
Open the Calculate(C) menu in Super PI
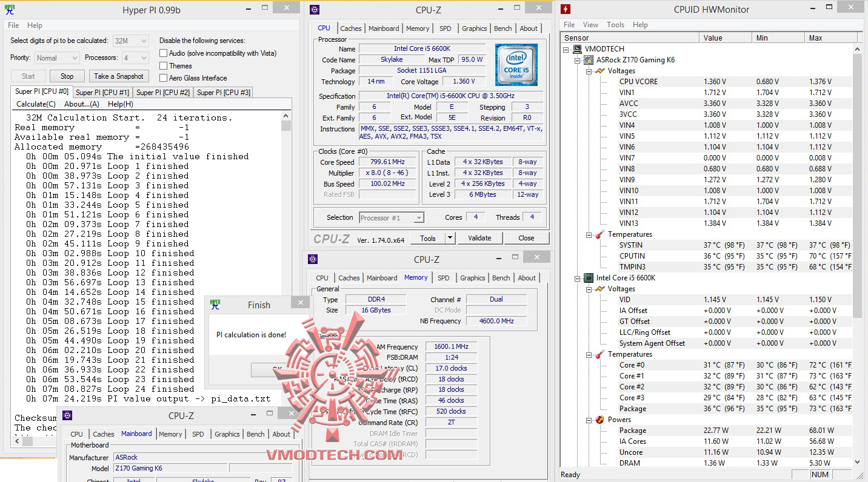[x=36, y=104]
